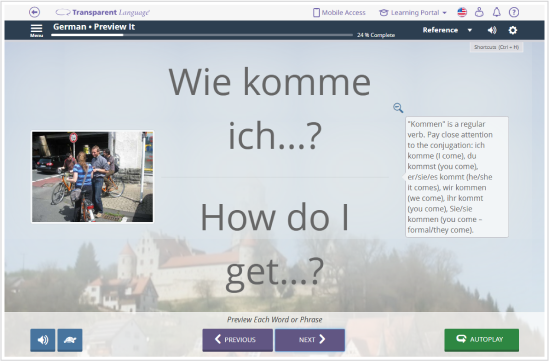Screen dimensions: 549x361
Task: Click the lesson progress bar
Action: [202, 35]
